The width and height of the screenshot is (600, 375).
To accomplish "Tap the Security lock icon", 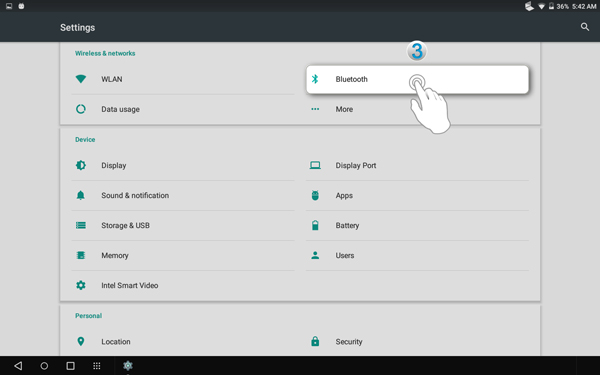I will [x=315, y=341].
